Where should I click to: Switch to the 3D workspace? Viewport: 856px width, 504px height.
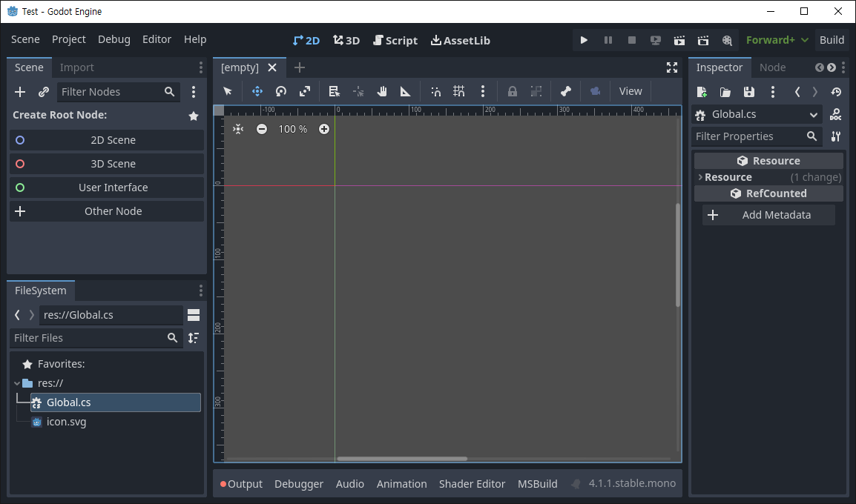coord(346,40)
